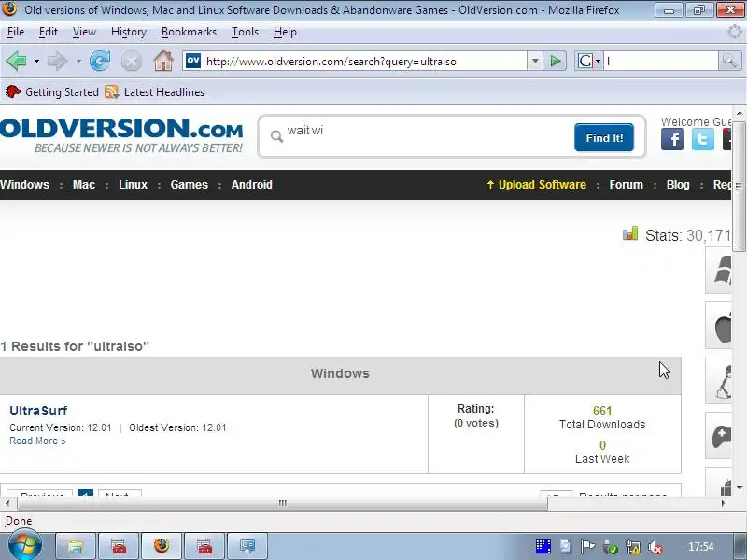Click the Games controller sidebar icon

pos(719,436)
